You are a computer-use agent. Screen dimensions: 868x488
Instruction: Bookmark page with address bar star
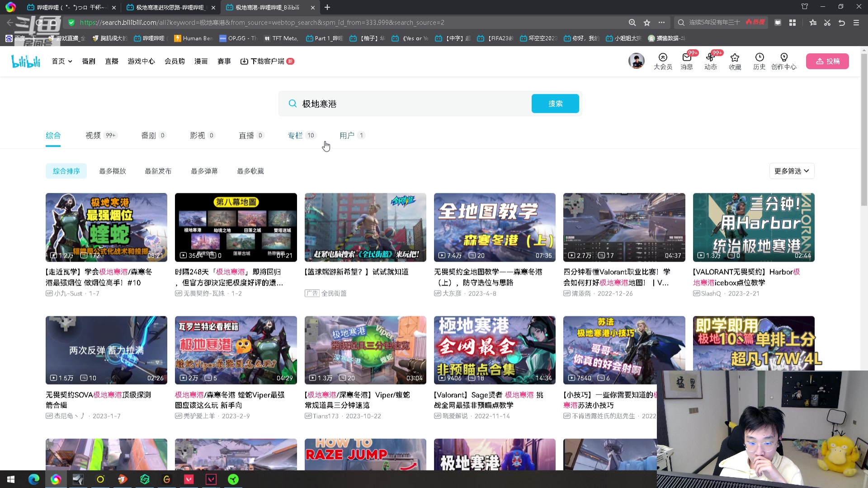(647, 23)
